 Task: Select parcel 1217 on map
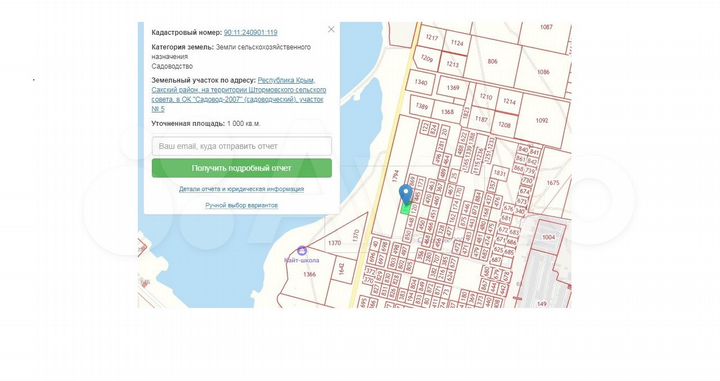(x=432, y=37)
